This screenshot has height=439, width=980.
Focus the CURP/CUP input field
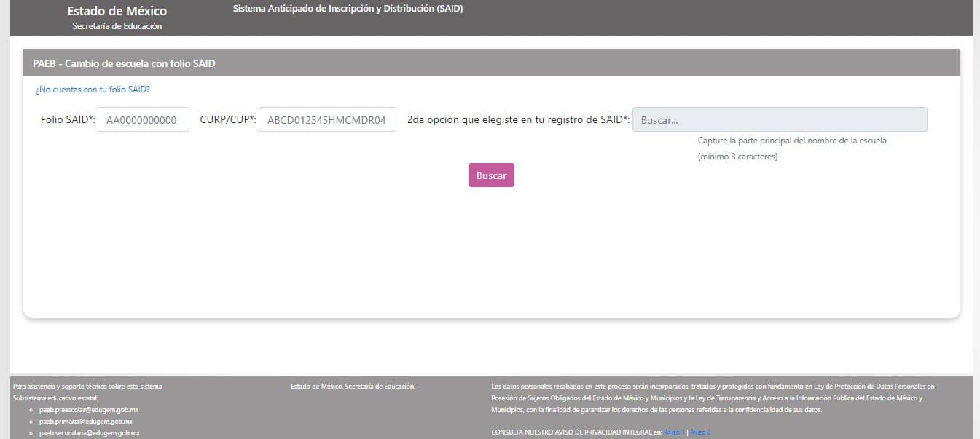pos(327,120)
